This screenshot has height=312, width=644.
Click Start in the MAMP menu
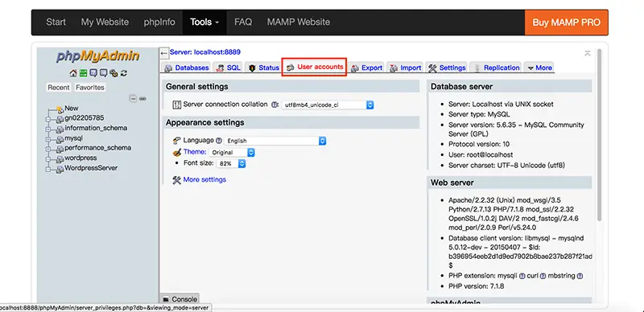point(56,23)
